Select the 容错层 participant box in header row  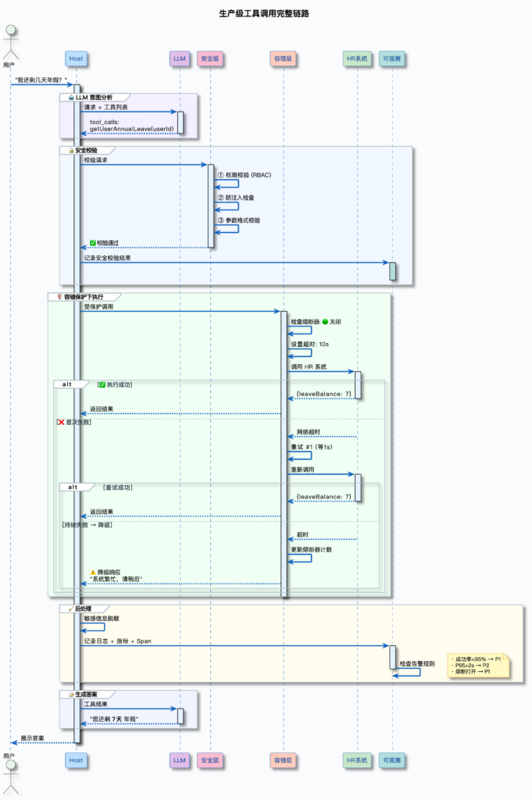(x=283, y=59)
